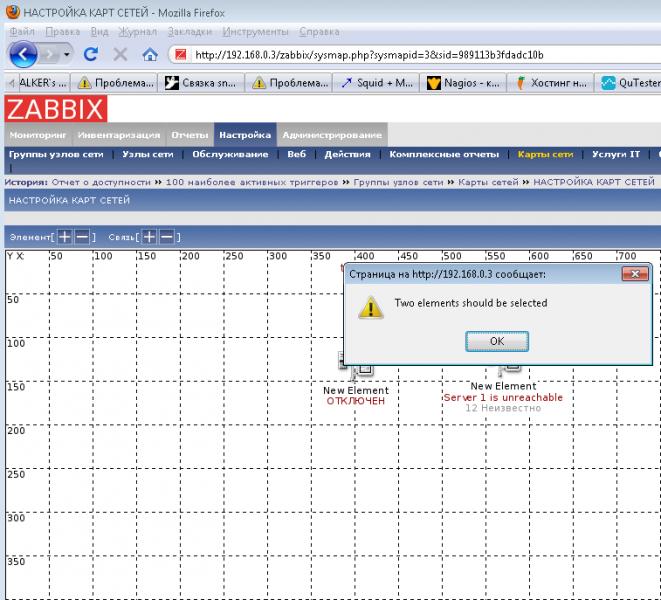Image resolution: width=661 pixels, height=600 pixels.
Task: Click OK in the alert dialog
Action: 497,341
